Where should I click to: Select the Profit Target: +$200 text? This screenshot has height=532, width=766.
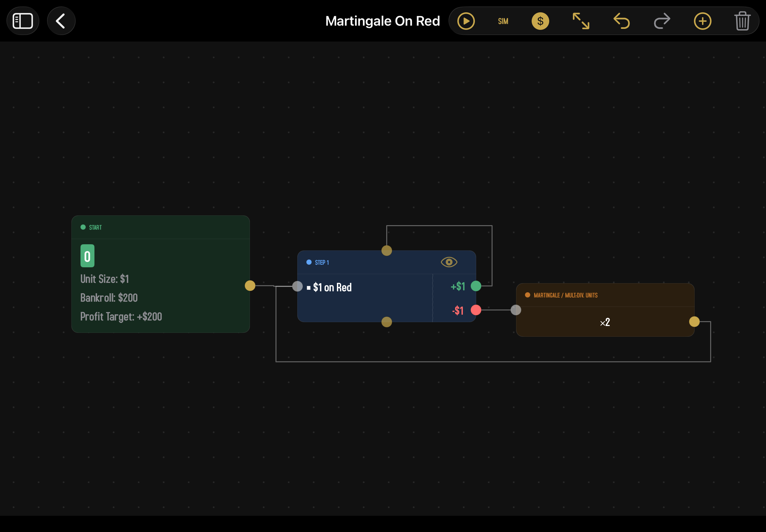121,317
